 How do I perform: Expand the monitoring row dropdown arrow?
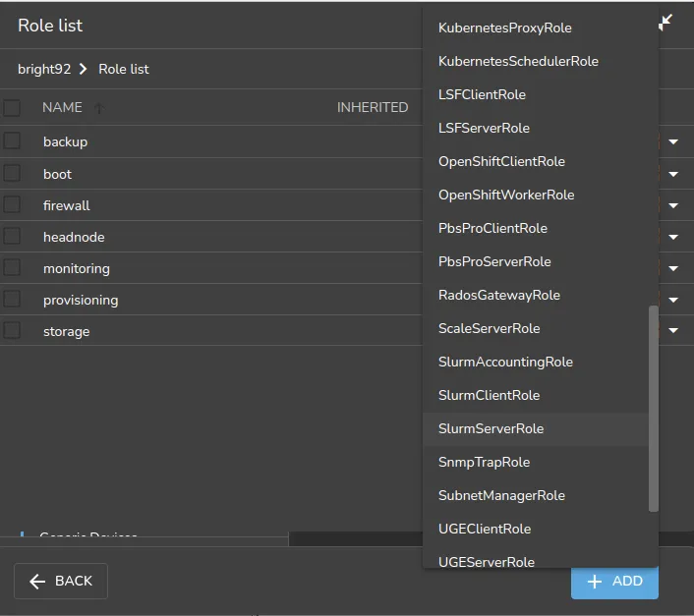[673, 268]
